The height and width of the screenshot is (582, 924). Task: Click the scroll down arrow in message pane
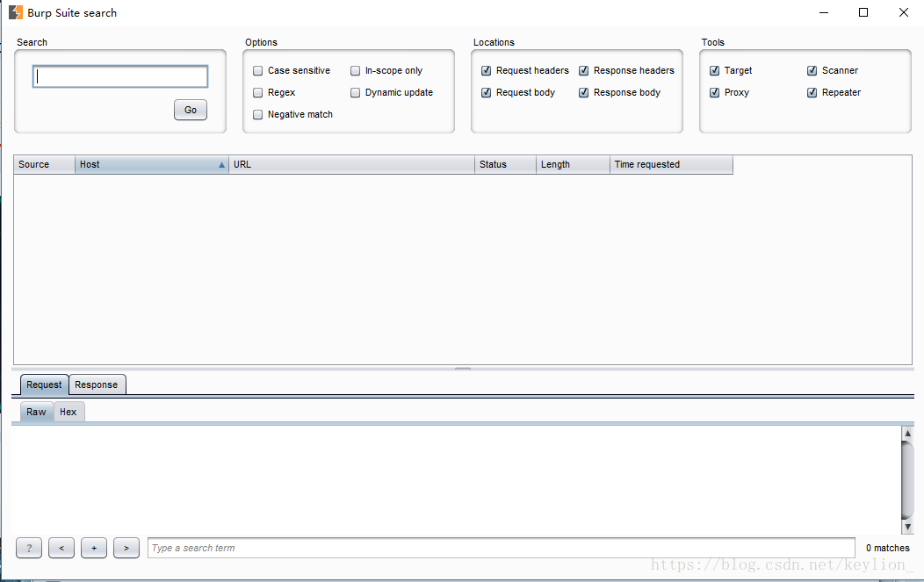click(907, 528)
